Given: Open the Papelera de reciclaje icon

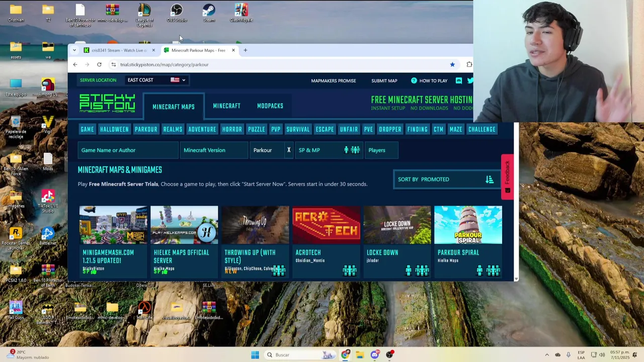Looking at the screenshot, I should coord(16,127).
